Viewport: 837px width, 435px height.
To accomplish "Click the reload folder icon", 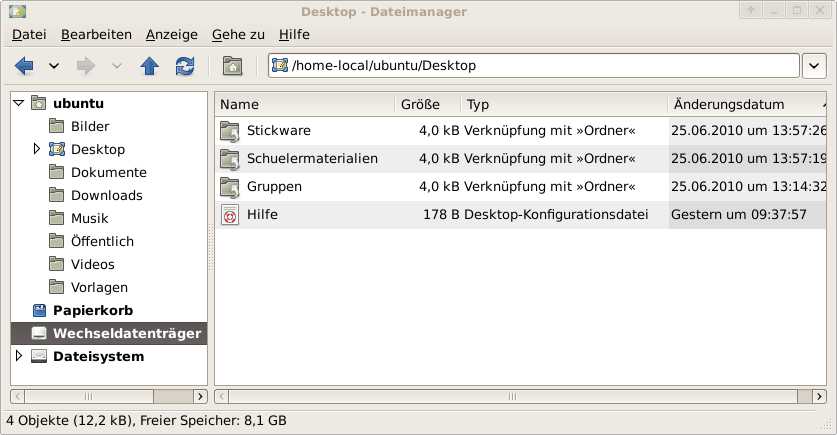I will (184, 66).
